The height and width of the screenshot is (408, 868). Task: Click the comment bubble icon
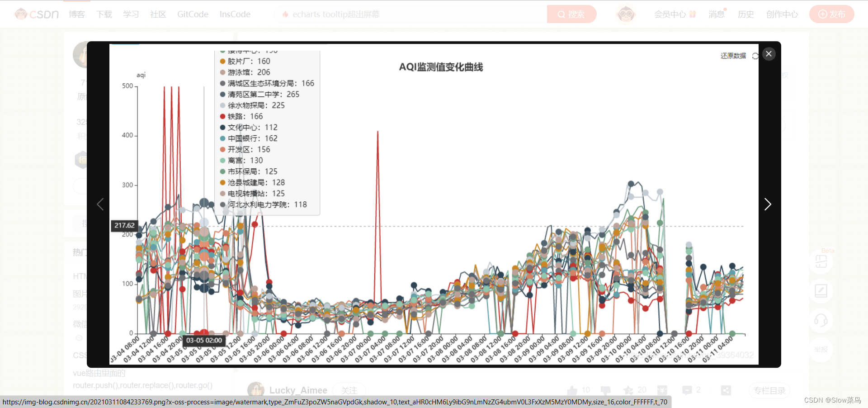(687, 390)
